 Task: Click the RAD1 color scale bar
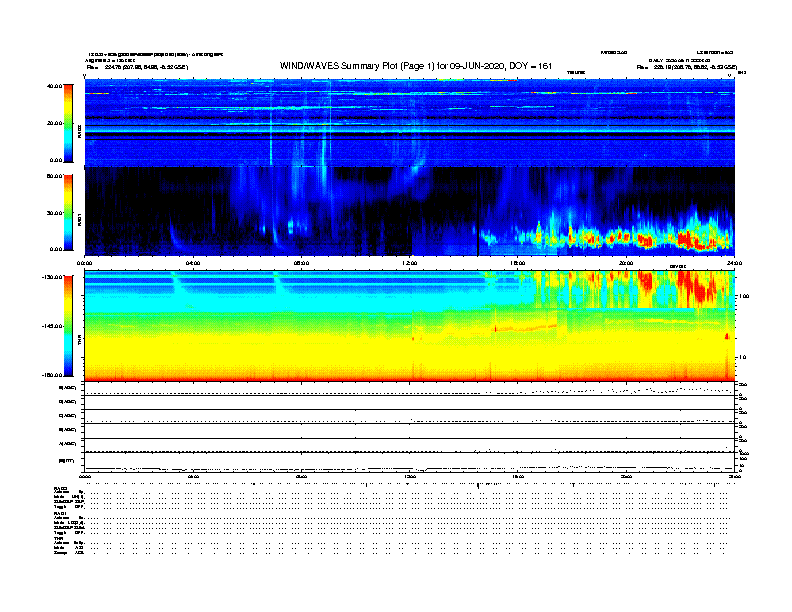coord(68,213)
